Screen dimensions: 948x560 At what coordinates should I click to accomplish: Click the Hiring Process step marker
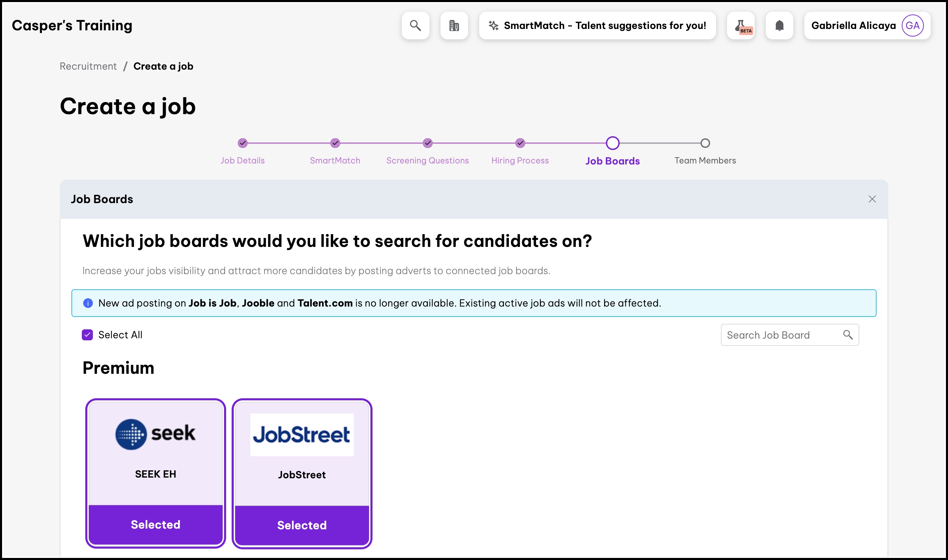(x=520, y=143)
